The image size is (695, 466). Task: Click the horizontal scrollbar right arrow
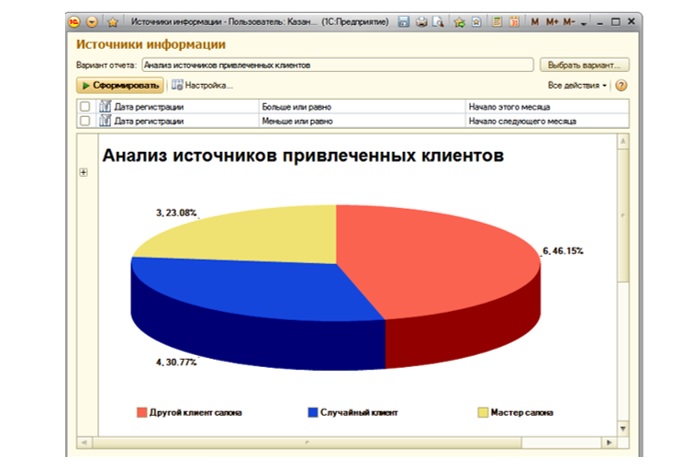[609, 442]
